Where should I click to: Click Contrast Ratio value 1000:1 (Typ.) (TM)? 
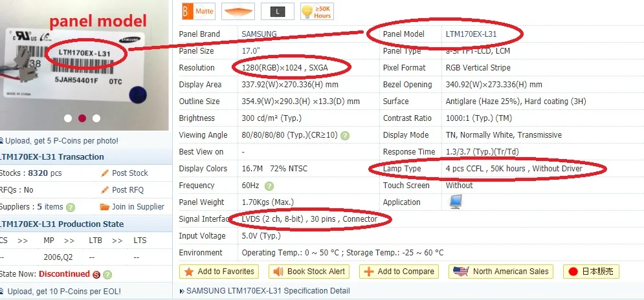tap(479, 118)
